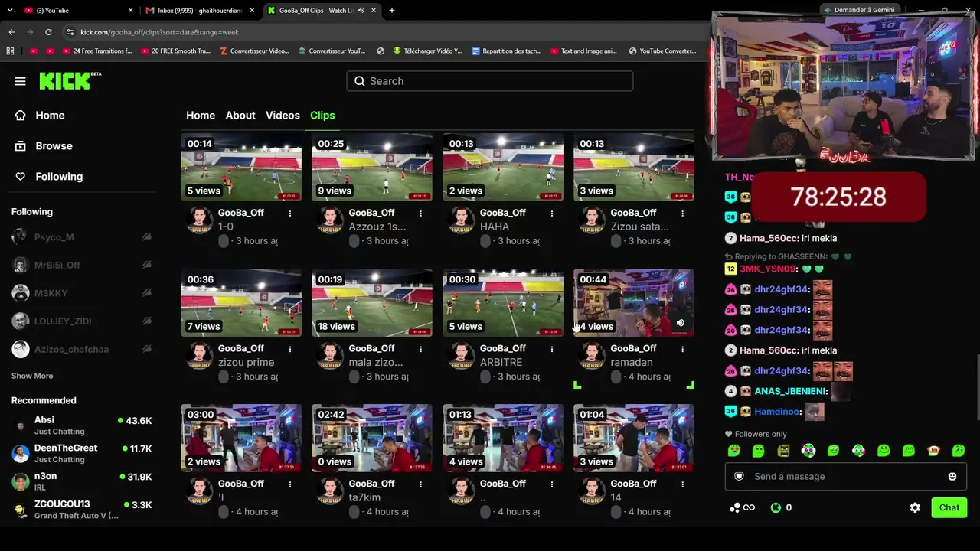Image resolution: width=980 pixels, height=551 pixels.
Task: Open options menu for the Zizou sata clip
Action: coord(682,214)
